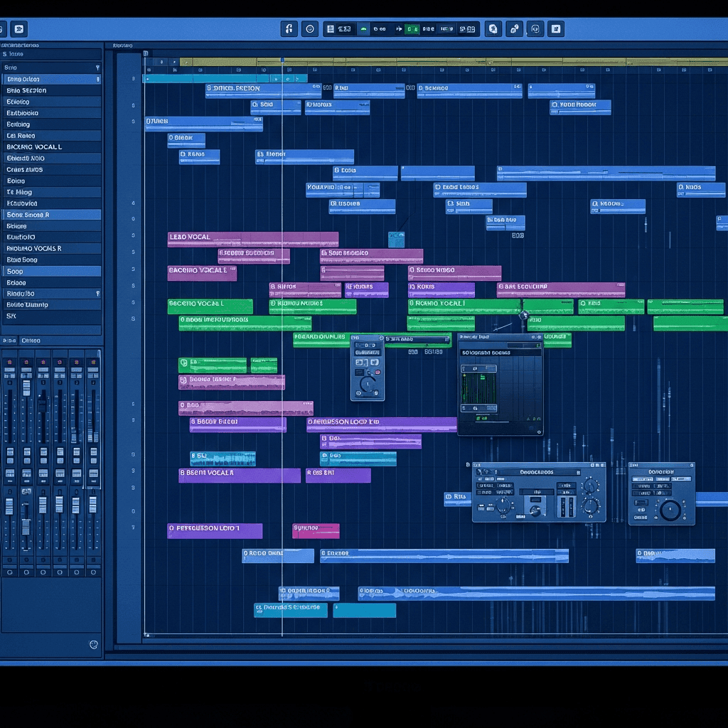Click the linked-circles icon in the toolbar

[x=515, y=28]
